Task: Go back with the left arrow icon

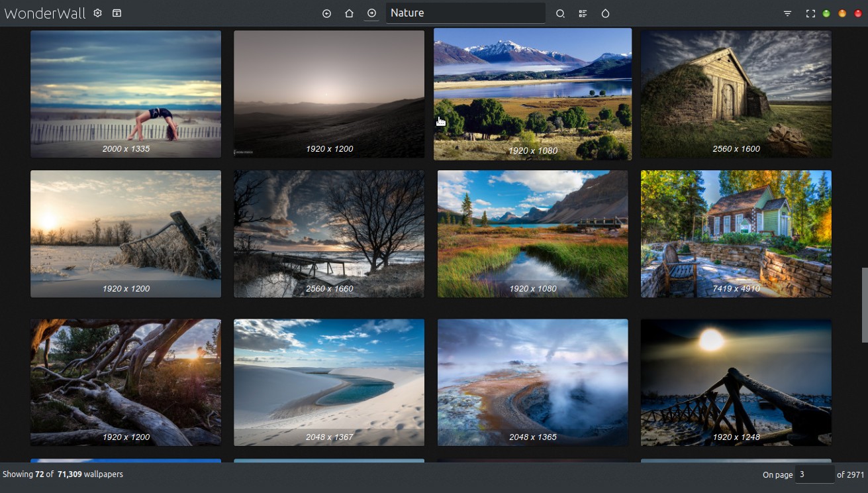Action: tap(326, 13)
